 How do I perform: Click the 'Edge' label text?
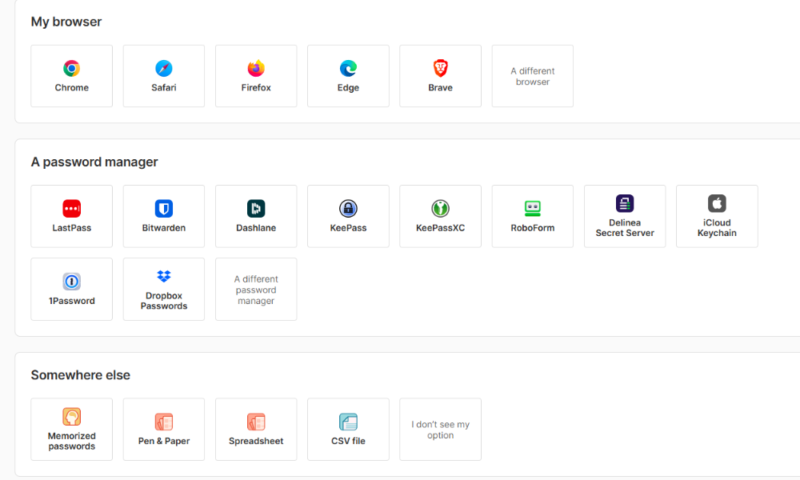tap(348, 88)
